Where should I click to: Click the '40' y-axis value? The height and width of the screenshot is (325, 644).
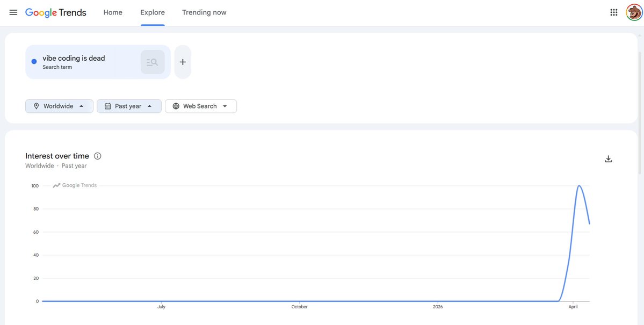[36, 255]
